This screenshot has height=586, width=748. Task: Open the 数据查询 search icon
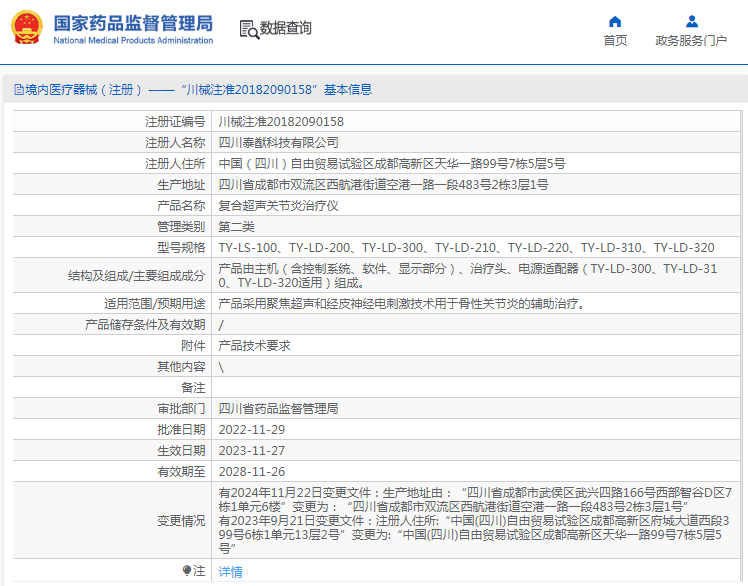[x=249, y=30]
